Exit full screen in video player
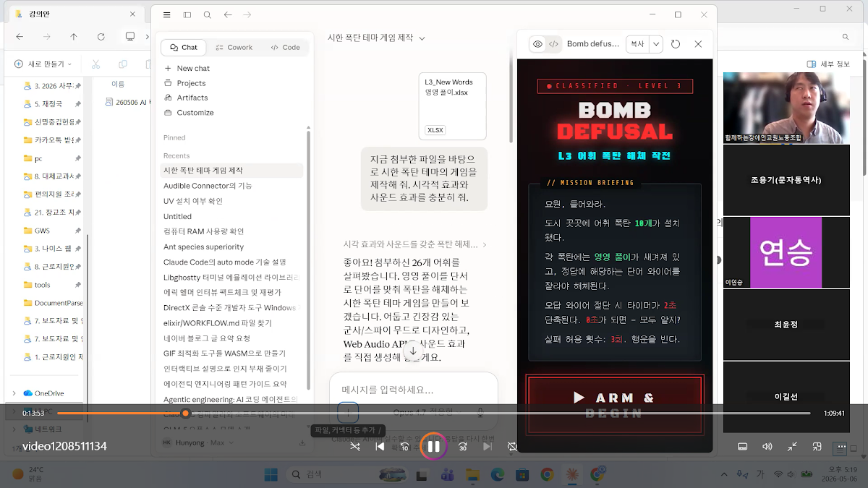Viewport: 868px width, 488px height. point(793,447)
